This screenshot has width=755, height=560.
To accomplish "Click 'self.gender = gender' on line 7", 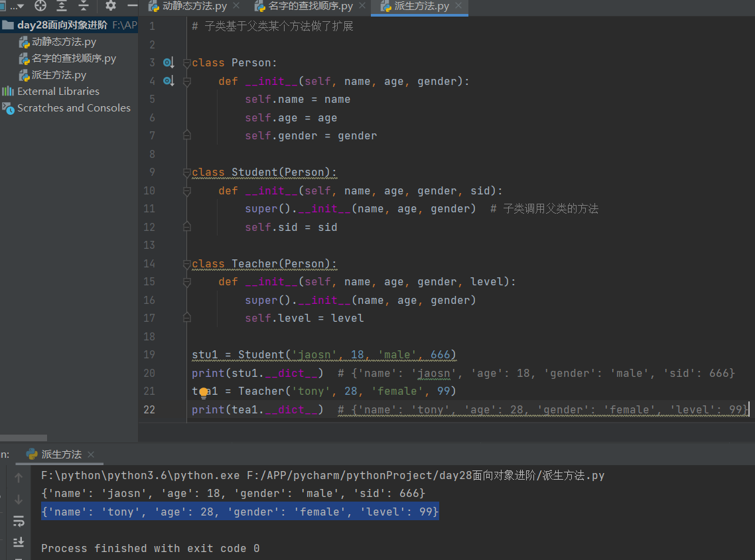I will [310, 136].
